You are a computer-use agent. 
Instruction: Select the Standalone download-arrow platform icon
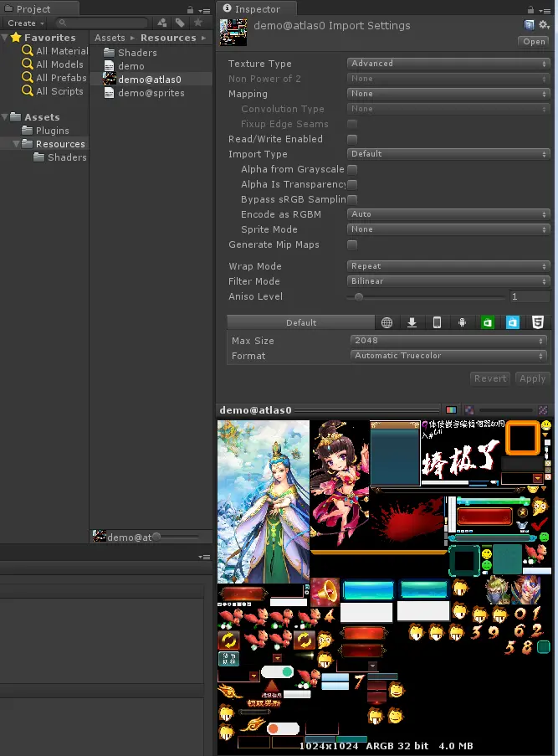pyautogui.click(x=412, y=322)
